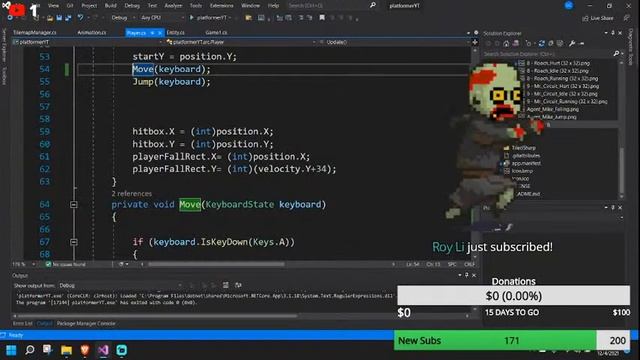Click the Sync/refresh icon in Solution Explorer toolbar
This screenshot has height=360, width=640.
pos(542,43)
